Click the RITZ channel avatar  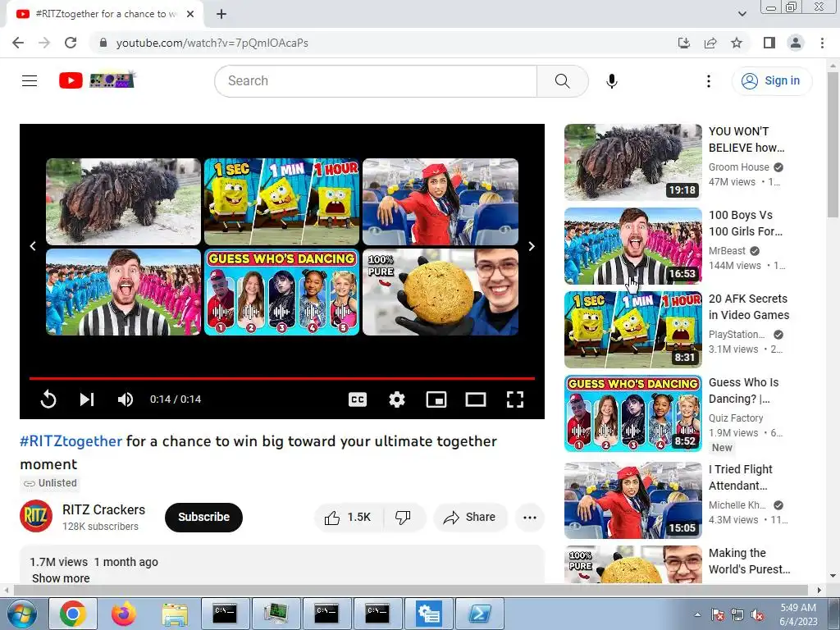point(36,517)
